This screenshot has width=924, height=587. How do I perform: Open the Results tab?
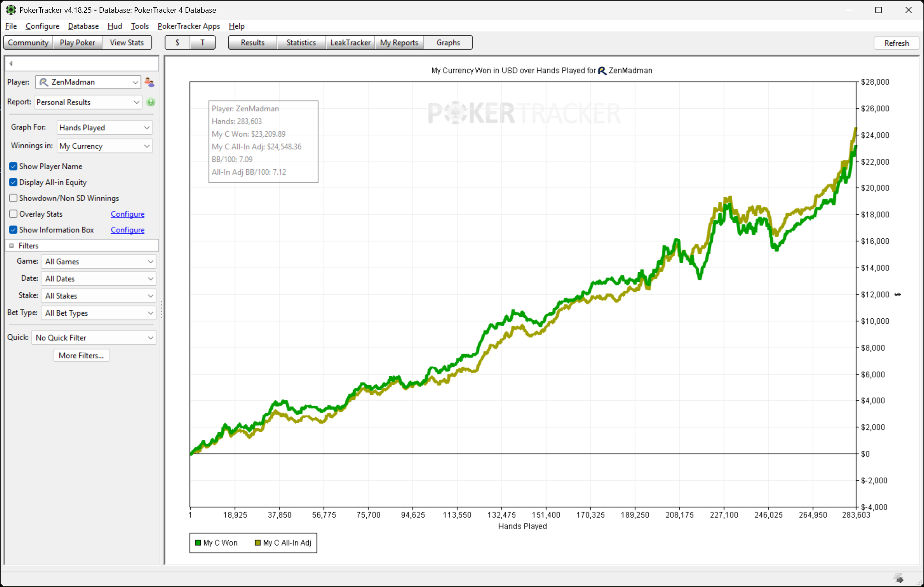[x=253, y=43]
